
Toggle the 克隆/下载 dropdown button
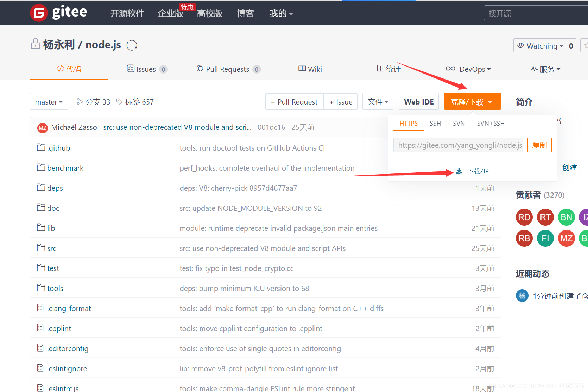click(x=472, y=102)
